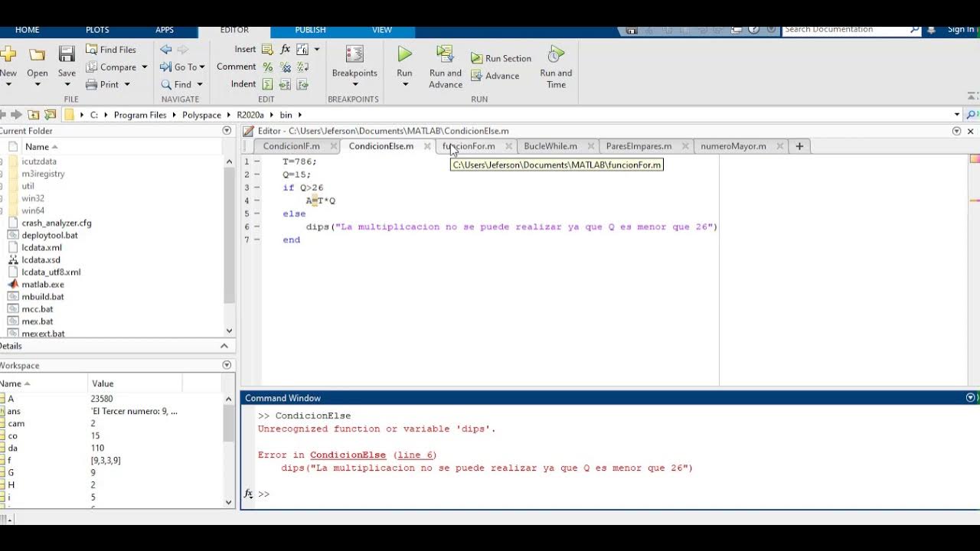
Task: Open the Go To dropdown
Action: pos(183,67)
